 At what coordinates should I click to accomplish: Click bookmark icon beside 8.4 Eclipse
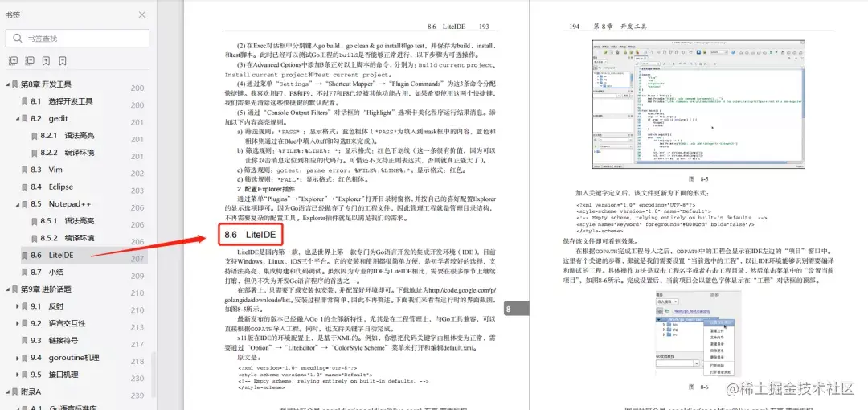tap(24, 187)
